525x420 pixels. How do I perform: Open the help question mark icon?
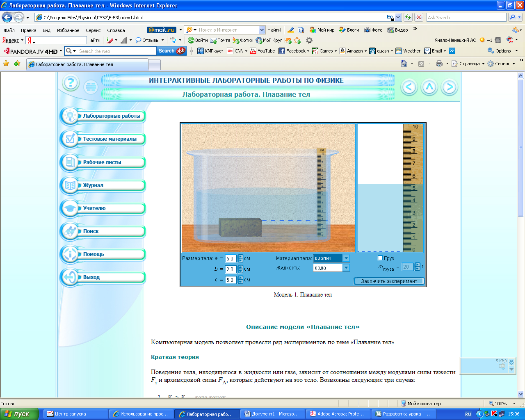point(71,83)
